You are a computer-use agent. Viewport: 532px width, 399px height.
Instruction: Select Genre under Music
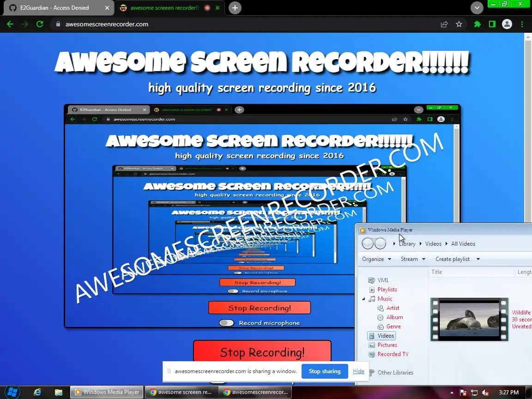point(393,326)
